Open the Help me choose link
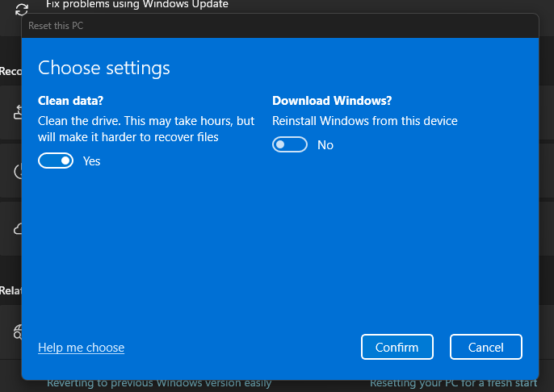The width and height of the screenshot is (554, 392). tap(81, 348)
